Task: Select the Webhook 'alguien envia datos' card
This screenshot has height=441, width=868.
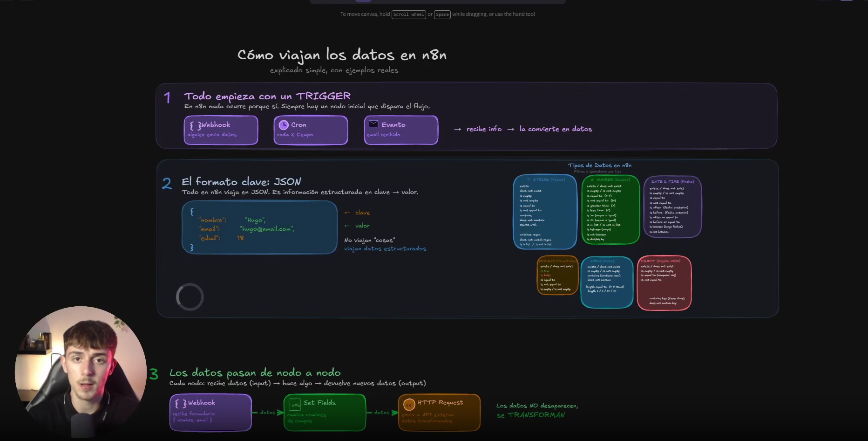Action: 221,130
